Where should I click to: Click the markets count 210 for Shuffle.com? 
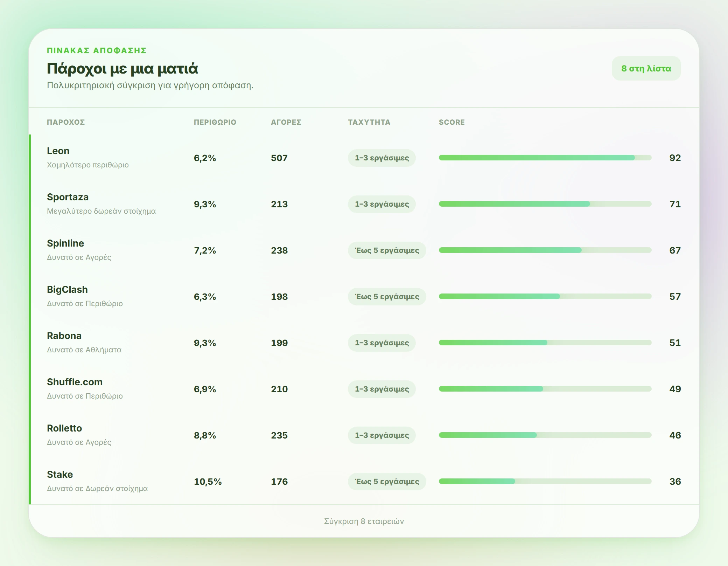click(279, 389)
